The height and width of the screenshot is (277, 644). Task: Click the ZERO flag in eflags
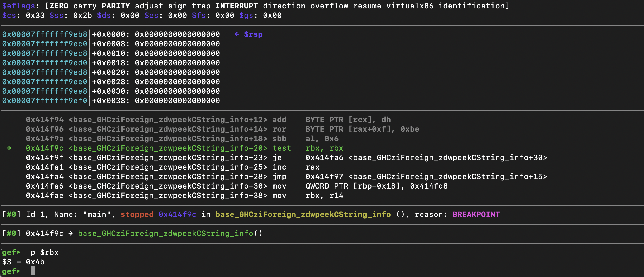(59, 6)
